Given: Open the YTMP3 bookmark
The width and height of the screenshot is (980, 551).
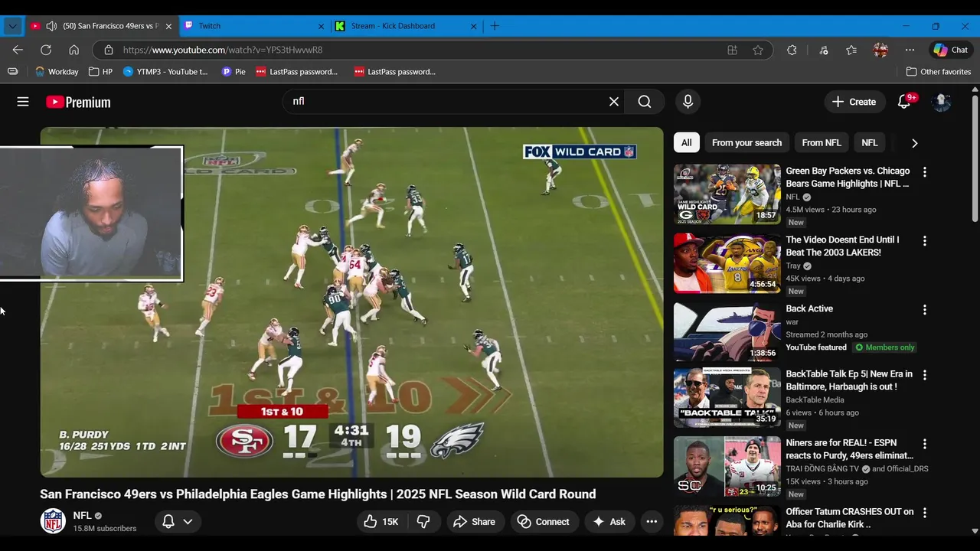Looking at the screenshot, I should coord(165,72).
